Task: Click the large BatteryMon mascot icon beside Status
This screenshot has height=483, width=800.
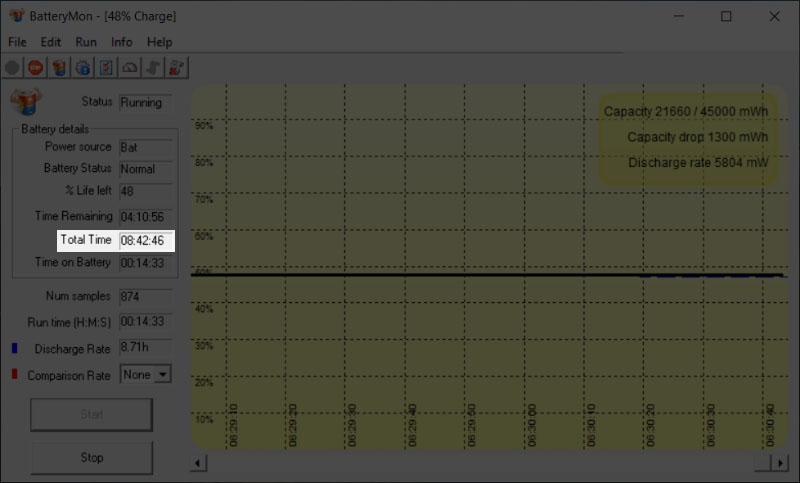Action: tap(26, 101)
